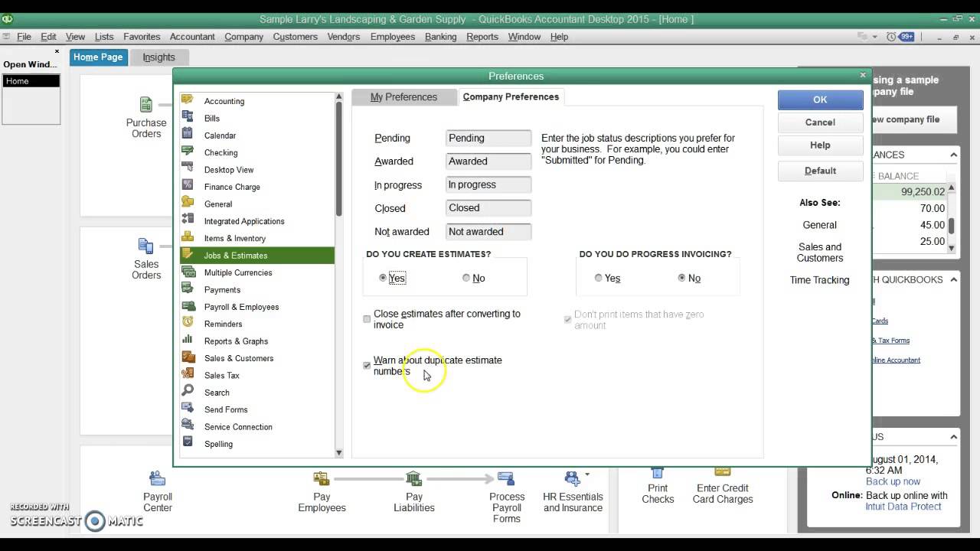Open the Lists menu
The width and height of the screenshot is (980, 551).
point(104,36)
